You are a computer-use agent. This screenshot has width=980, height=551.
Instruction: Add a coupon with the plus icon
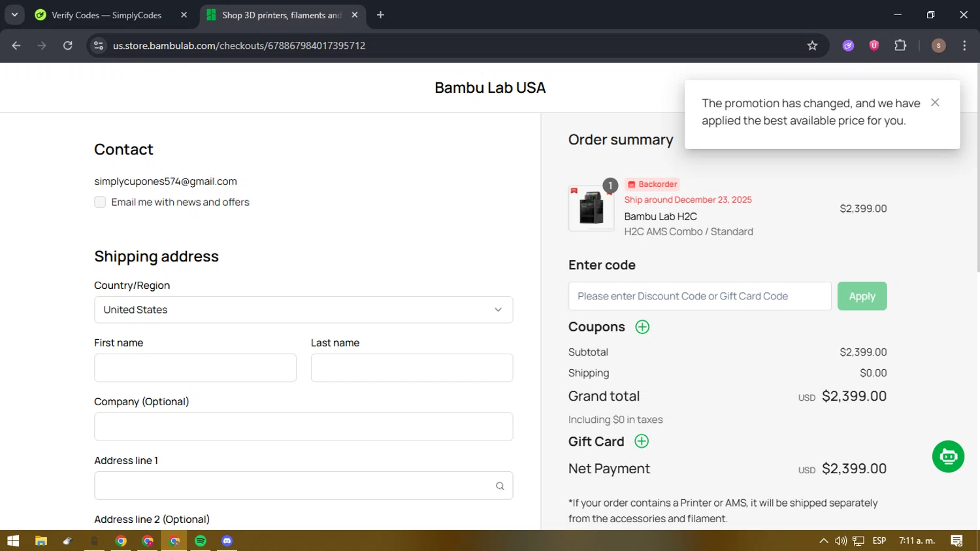tap(642, 327)
